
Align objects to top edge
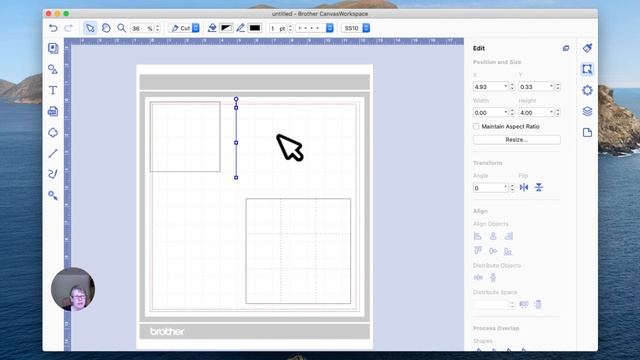[x=478, y=251]
